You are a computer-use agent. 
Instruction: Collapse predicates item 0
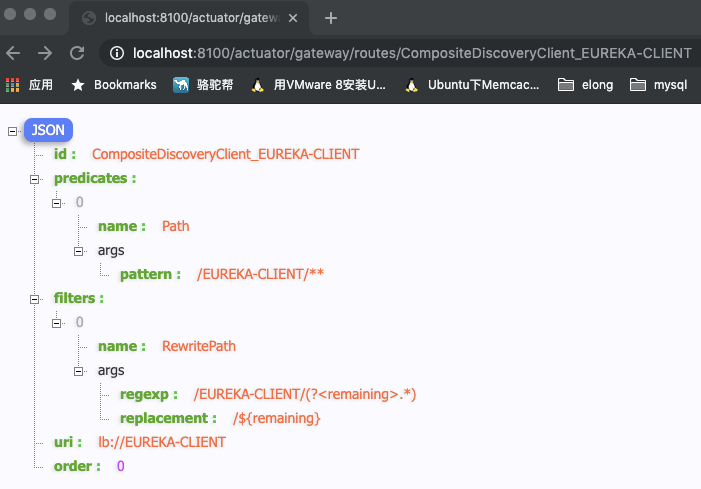tap(56, 203)
